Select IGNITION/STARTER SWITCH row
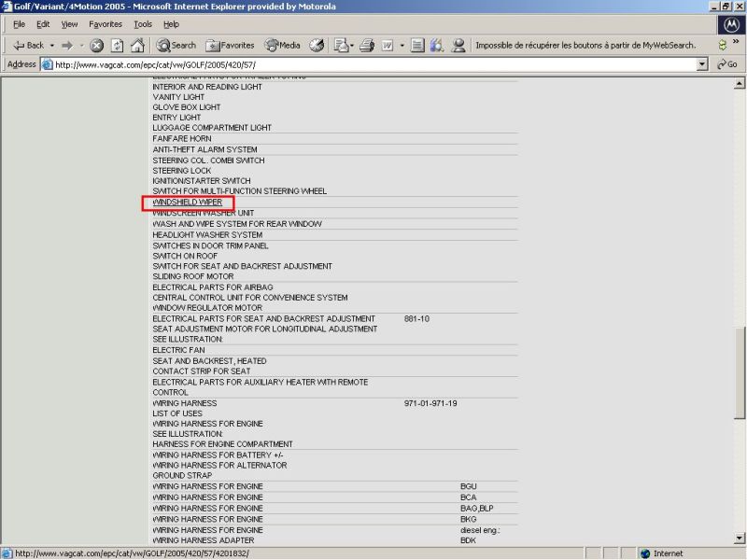This screenshot has height=560, width=747. coord(202,181)
